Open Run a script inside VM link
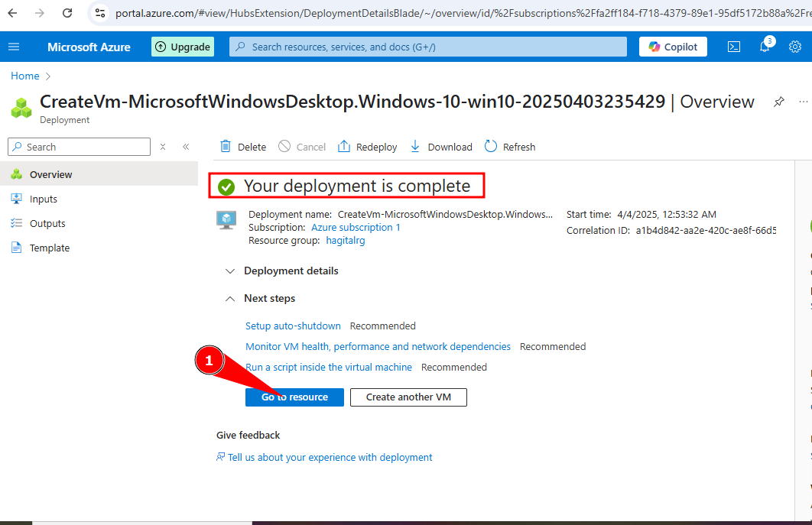Image resolution: width=812 pixels, height=525 pixels. (x=329, y=367)
